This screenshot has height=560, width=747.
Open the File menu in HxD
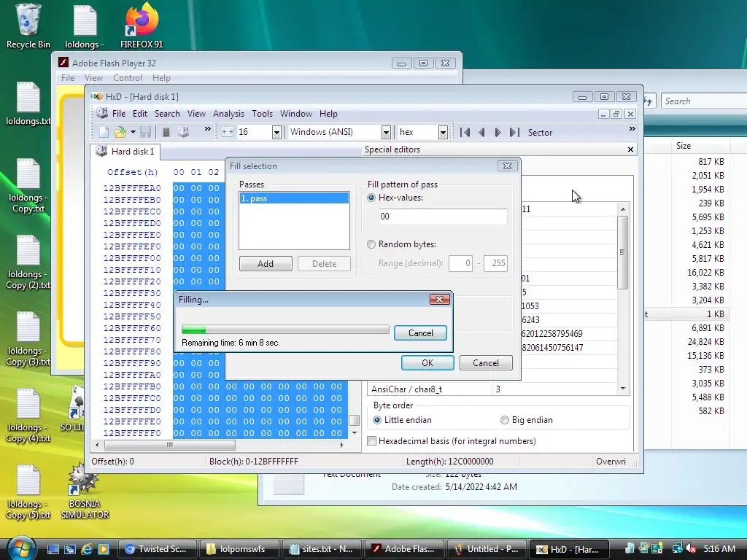[x=119, y=113]
